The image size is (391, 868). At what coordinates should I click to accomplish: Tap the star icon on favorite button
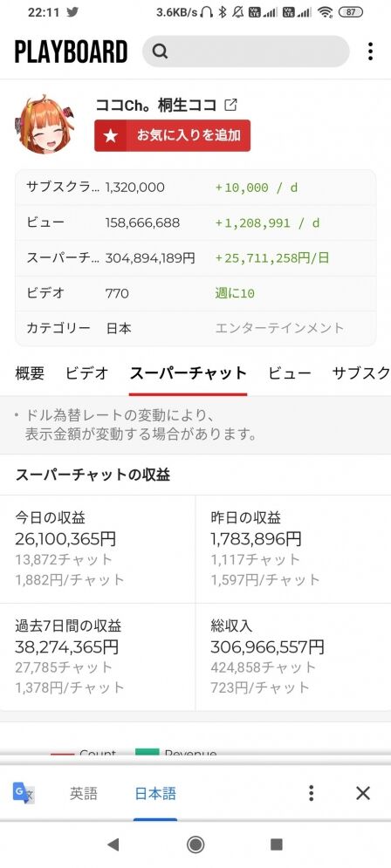tap(111, 135)
